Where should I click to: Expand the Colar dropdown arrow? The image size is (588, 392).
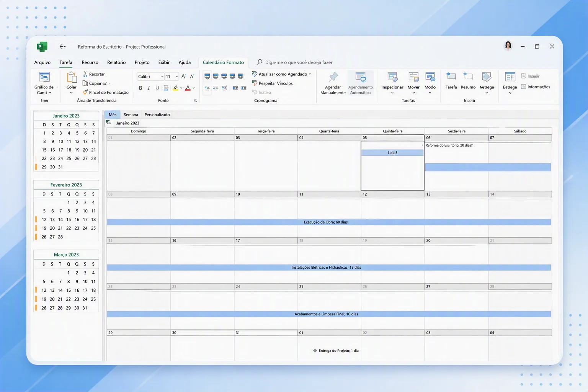point(72,93)
